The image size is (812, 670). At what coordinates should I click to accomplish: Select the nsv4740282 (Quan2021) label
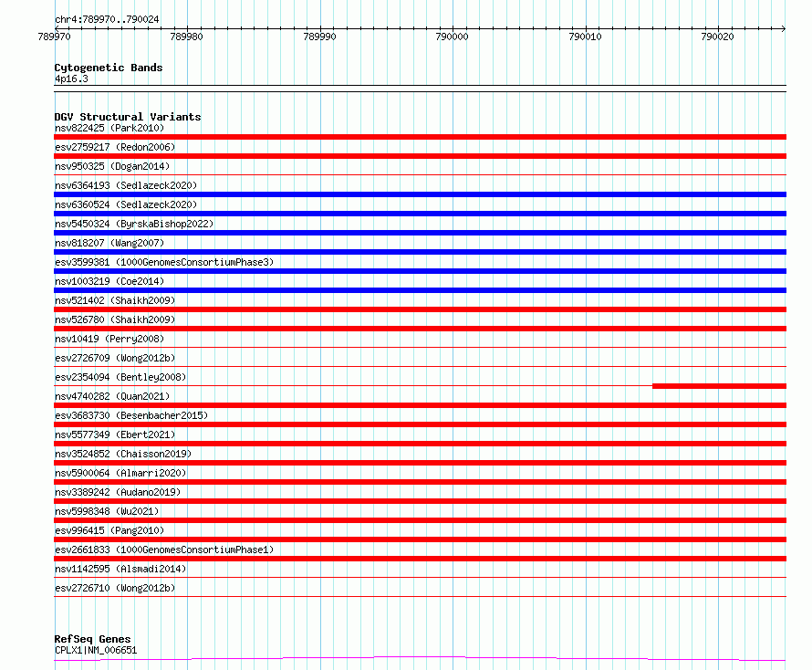pos(112,396)
